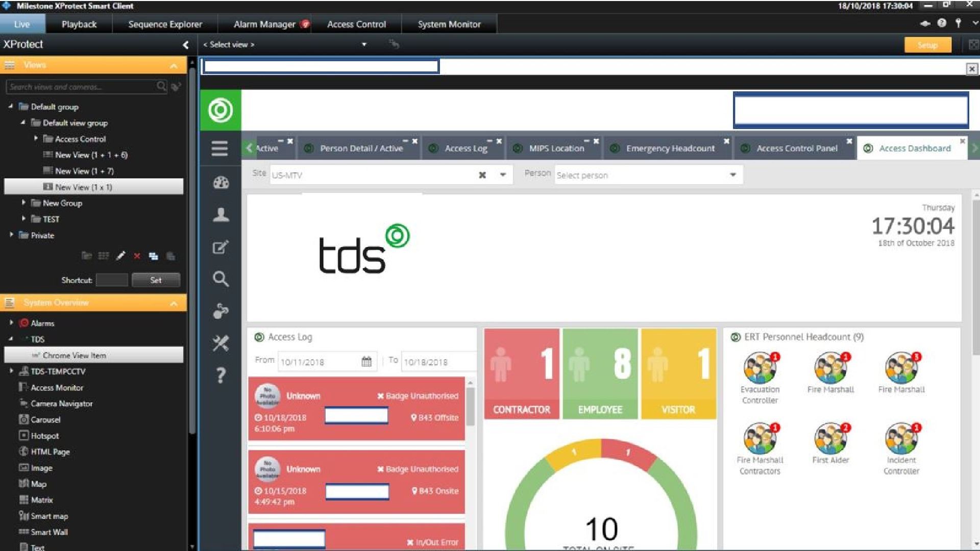The width and height of the screenshot is (980, 551).
Task: Open the biohazard-style icon in TDS sidebar
Action: pyautogui.click(x=220, y=311)
